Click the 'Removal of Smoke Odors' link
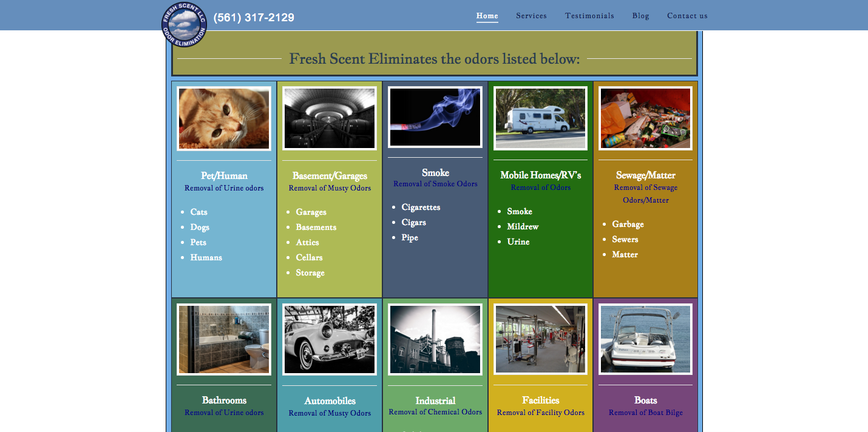This screenshot has height=432, width=868. pyautogui.click(x=435, y=184)
